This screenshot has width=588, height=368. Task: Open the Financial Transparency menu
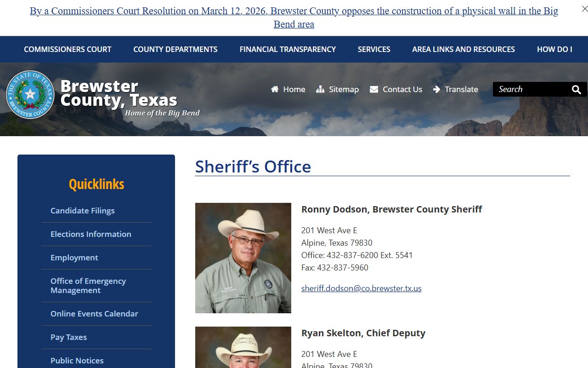(288, 49)
